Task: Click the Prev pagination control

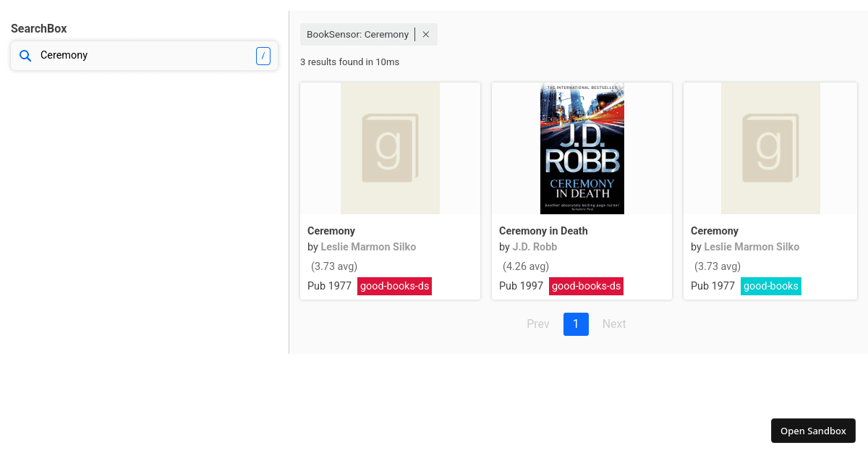Action: [x=538, y=324]
